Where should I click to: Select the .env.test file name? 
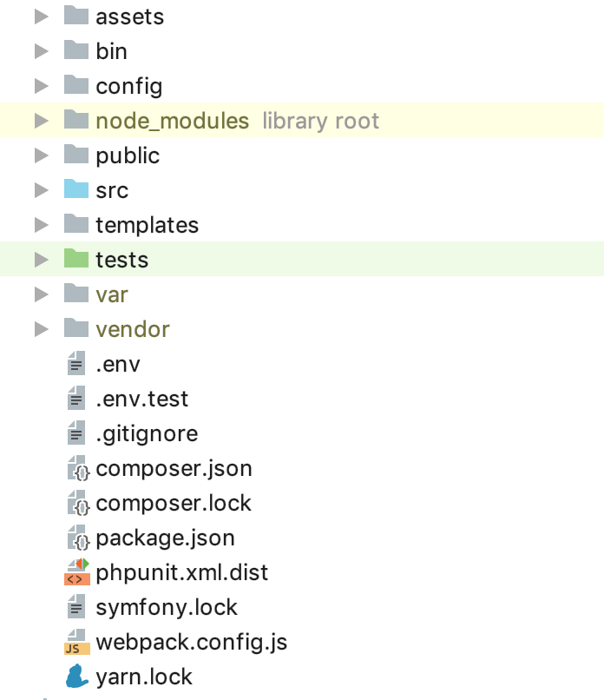(142, 399)
